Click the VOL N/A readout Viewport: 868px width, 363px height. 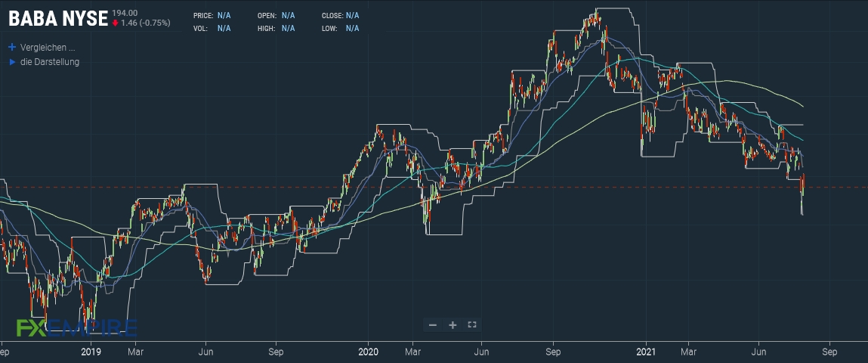tap(212, 28)
